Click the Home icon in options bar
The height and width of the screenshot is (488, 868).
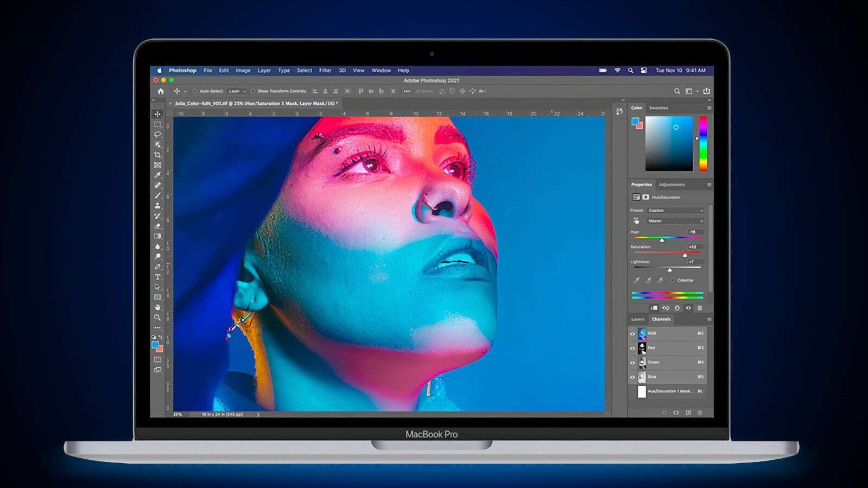click(161, 91)
